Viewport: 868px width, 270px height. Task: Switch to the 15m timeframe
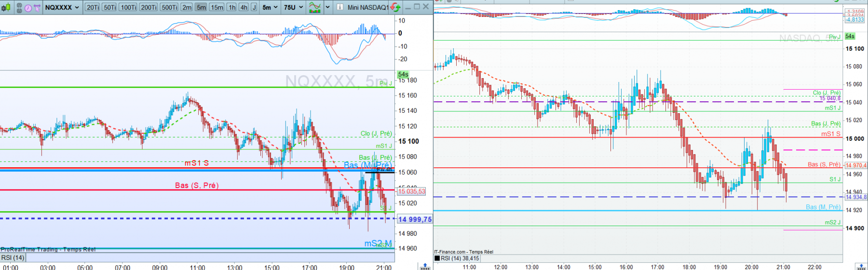(x=217, y=7)
